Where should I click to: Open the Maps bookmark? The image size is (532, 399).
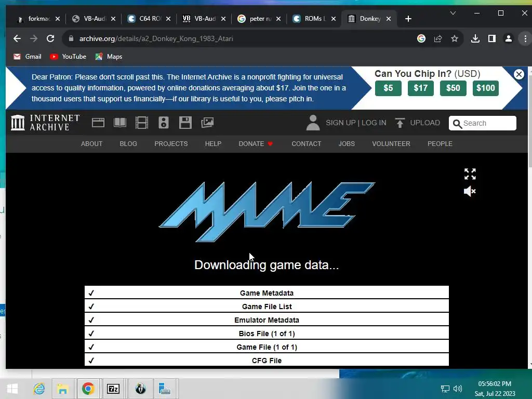[109, 57]
